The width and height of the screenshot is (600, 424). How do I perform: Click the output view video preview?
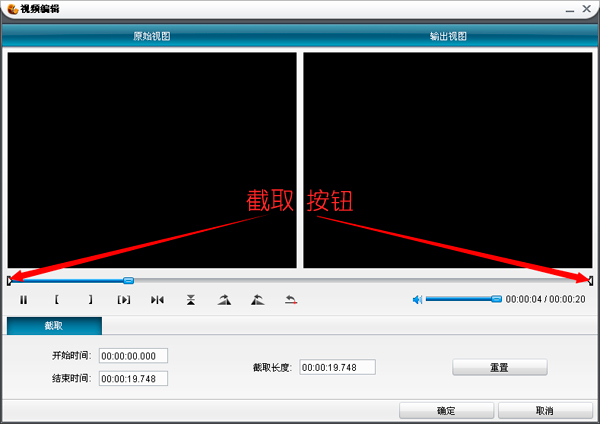click(x=448, y=160)
